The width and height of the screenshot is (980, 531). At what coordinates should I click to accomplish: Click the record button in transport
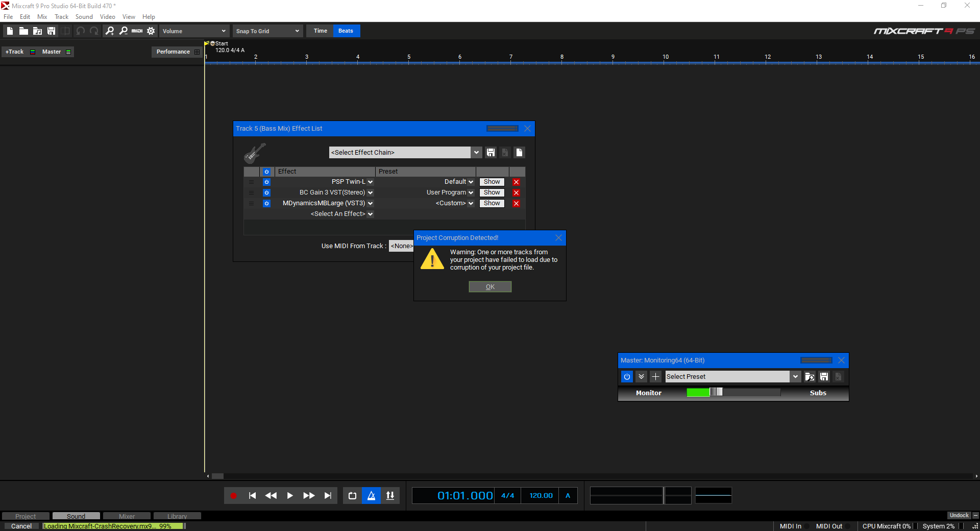(233, 496)
